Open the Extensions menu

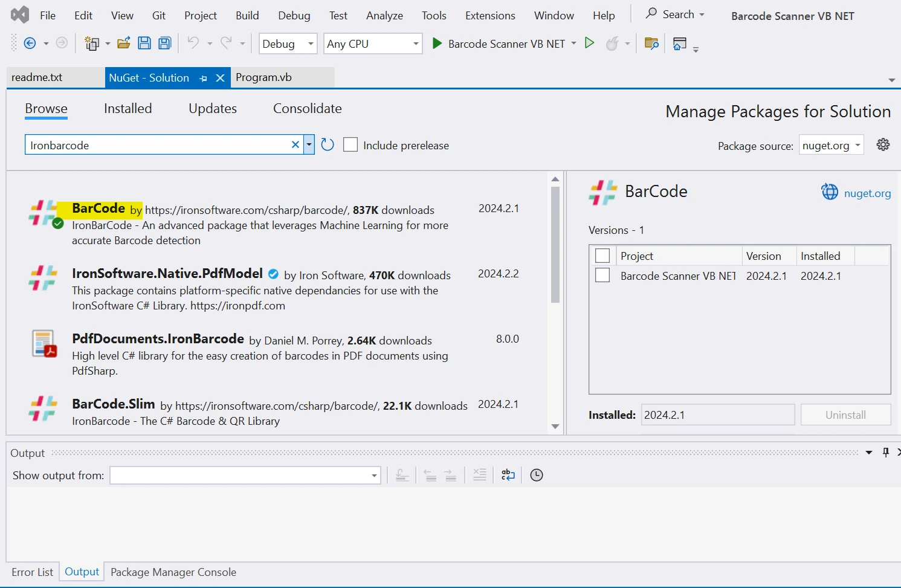click(490, 16)
